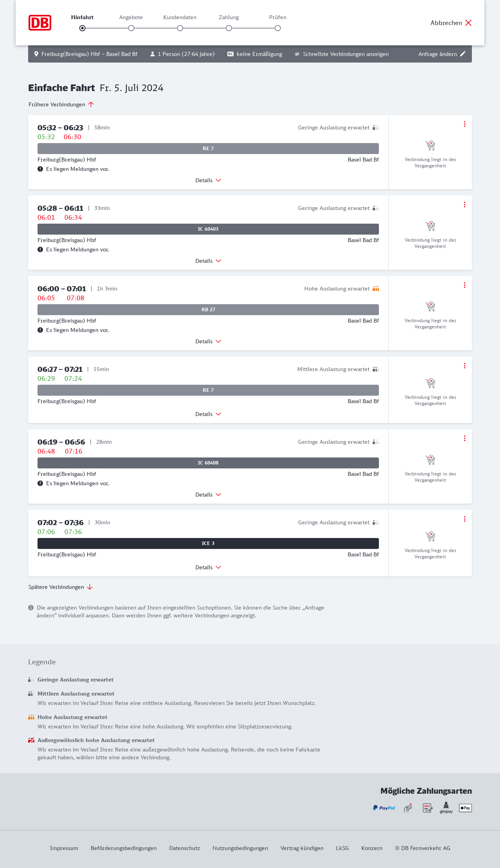Cancel booking with Abbrechen
Screen dimensions: 500x868
[x=451, y=23]
